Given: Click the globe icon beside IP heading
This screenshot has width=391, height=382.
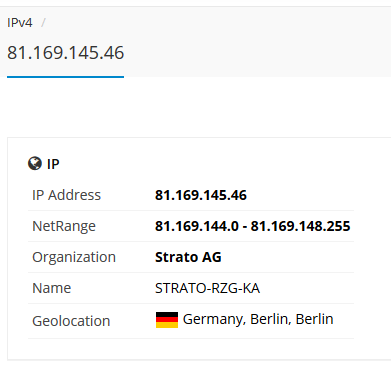Looking at the screenshot, I should point(35,164).
